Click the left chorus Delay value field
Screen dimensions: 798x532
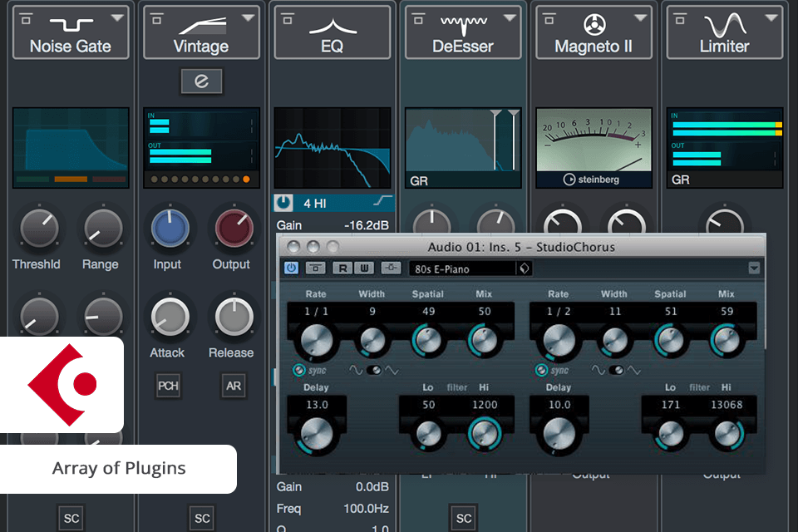[315, 405]
